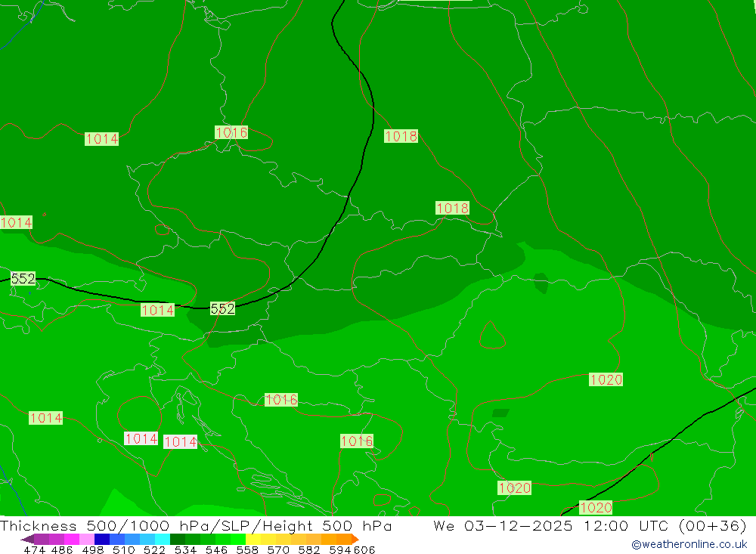Pick the brightest yellow legend swatch
The width and height of the screenshot is (756, 554).
(x=253, y=539)
